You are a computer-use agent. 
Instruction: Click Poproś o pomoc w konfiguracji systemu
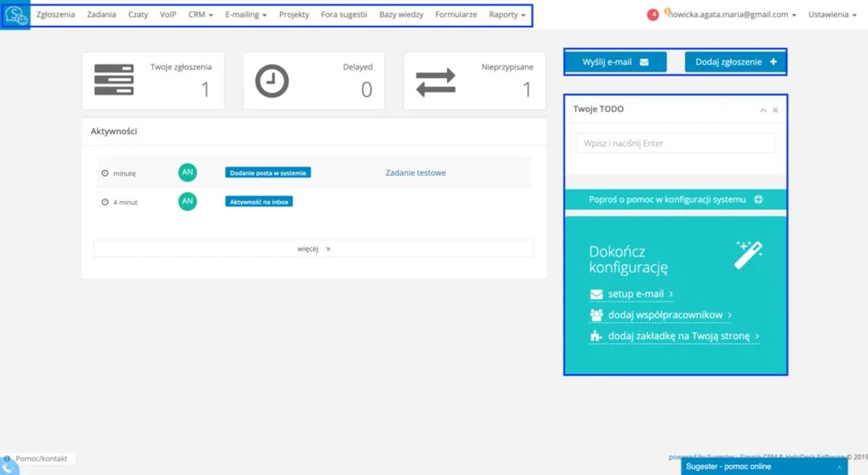tap(676, 200)
